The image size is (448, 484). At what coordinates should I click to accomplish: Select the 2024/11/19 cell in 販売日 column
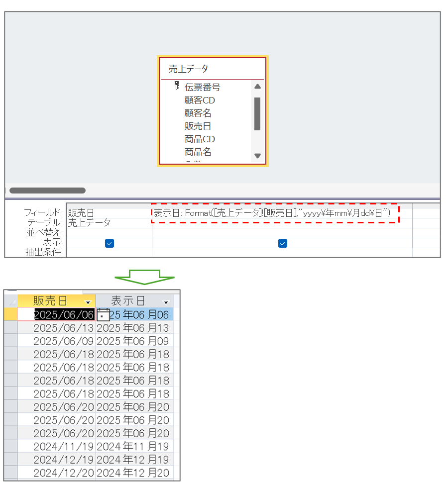[63, 447]
